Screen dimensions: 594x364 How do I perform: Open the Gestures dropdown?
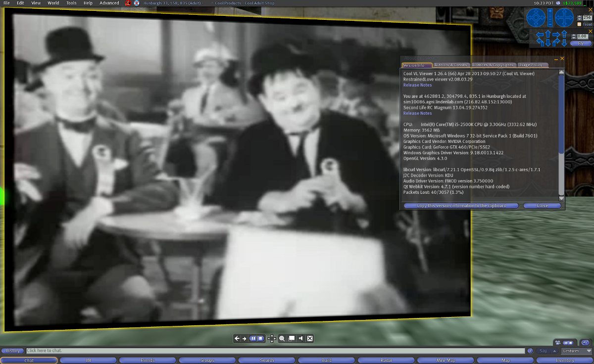pos(576,351)
